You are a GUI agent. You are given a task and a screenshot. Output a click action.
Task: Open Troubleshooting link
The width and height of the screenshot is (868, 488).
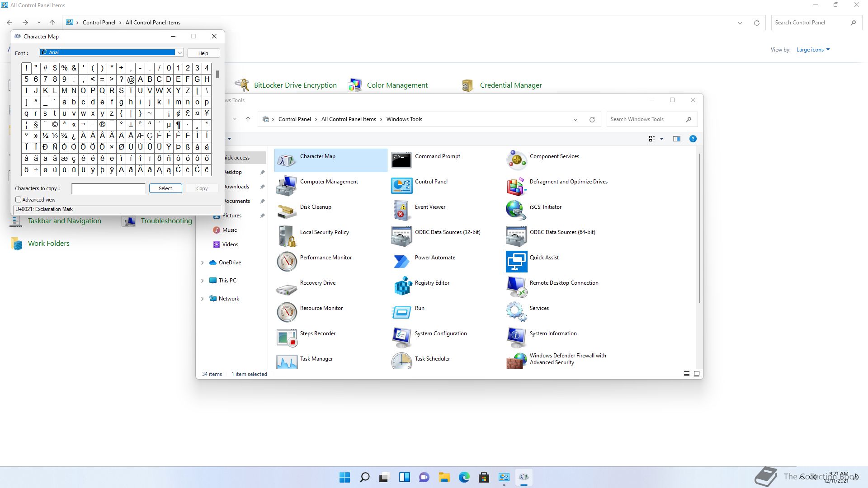click(166, 221)
